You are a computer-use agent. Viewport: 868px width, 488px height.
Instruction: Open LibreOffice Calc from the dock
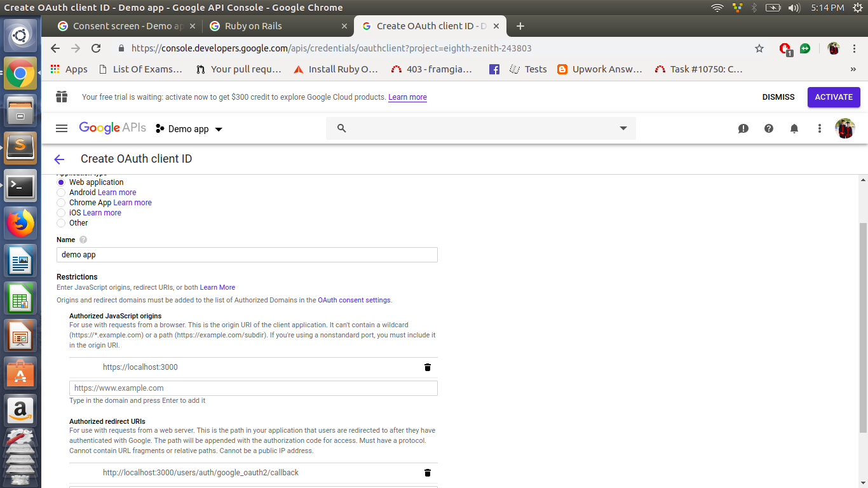pos(20,298)
